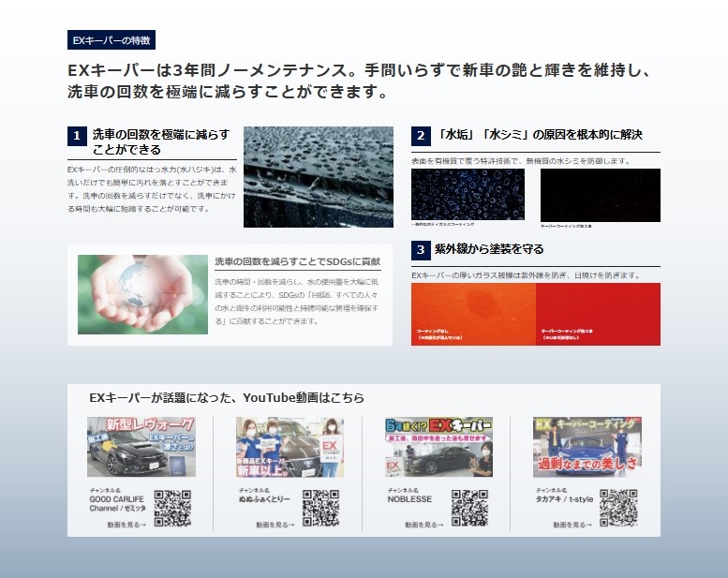Open the NOBLESSE EXキーパー video thumbnail
Viewport: 728px width, 578px height.
tap(439, 447)
